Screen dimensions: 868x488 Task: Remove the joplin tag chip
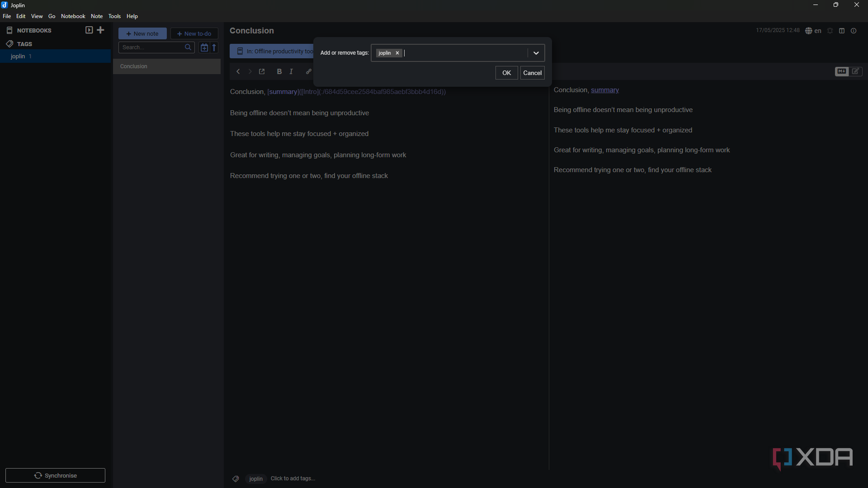[x=397, y=53]
